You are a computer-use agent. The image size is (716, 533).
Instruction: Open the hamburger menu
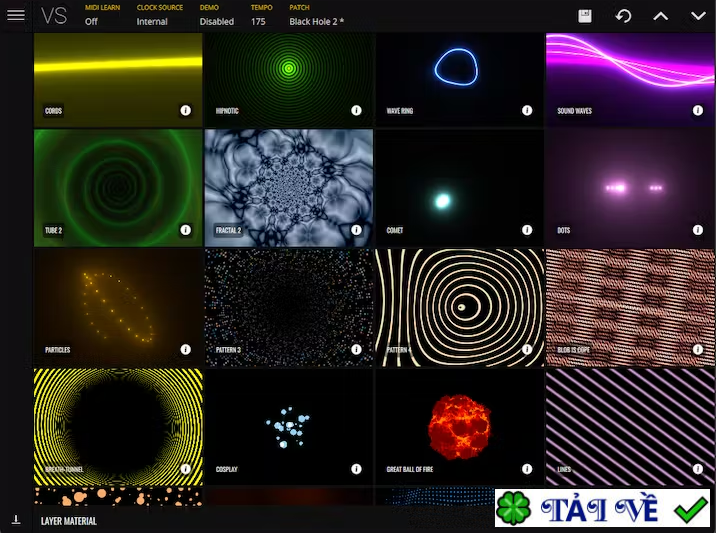point(16,15)
